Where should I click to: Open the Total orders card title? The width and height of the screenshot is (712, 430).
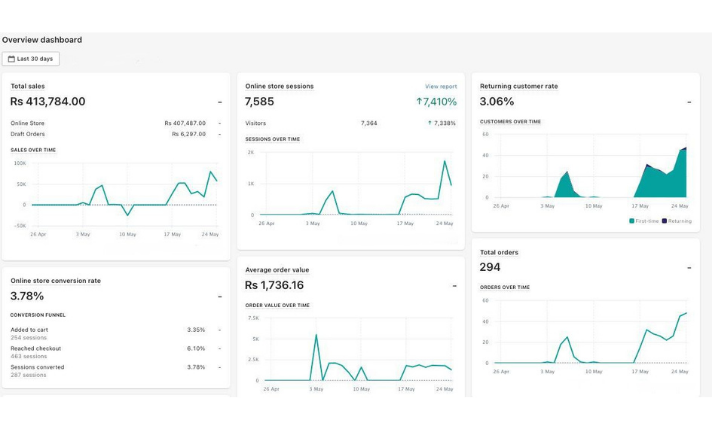(x=499, y=252)
